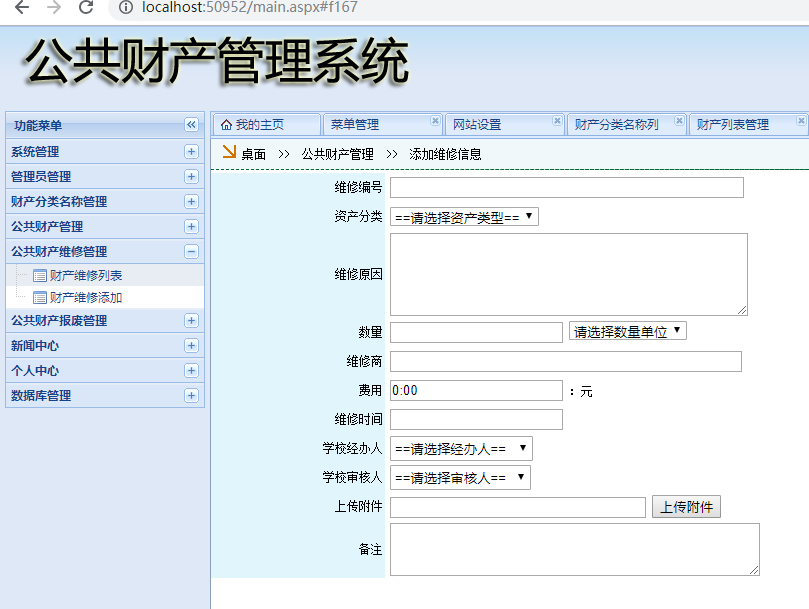Expand the 公共财产报废管理 section
Screen dimensions: 809x609
tap(191, 320)
